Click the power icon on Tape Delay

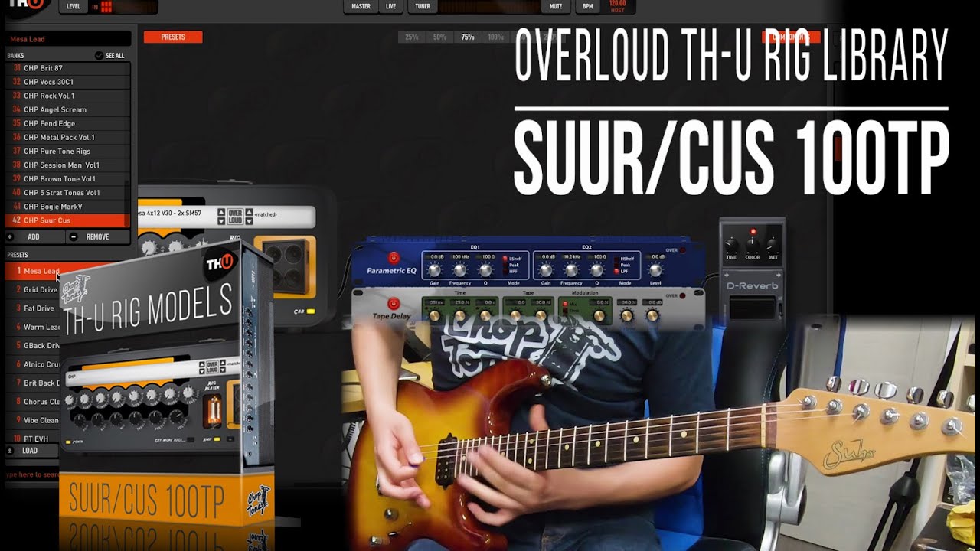click(x=394, y=303)
